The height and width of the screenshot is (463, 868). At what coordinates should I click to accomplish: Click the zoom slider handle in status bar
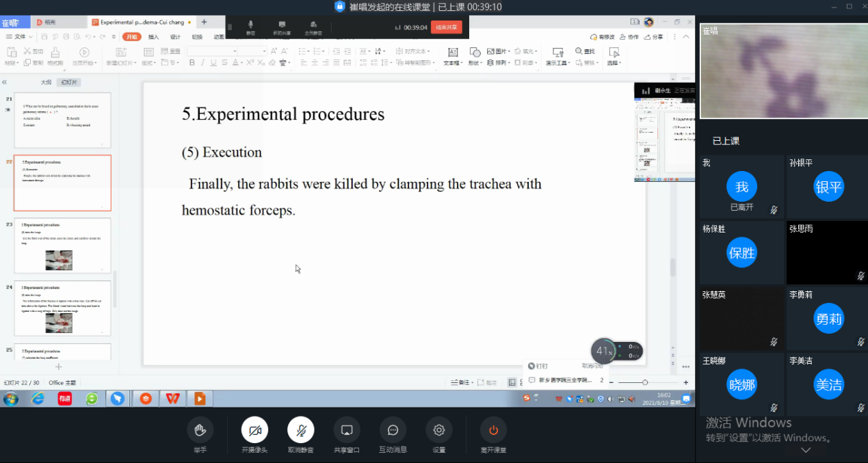pyautogui.click(x=644, y=382)
